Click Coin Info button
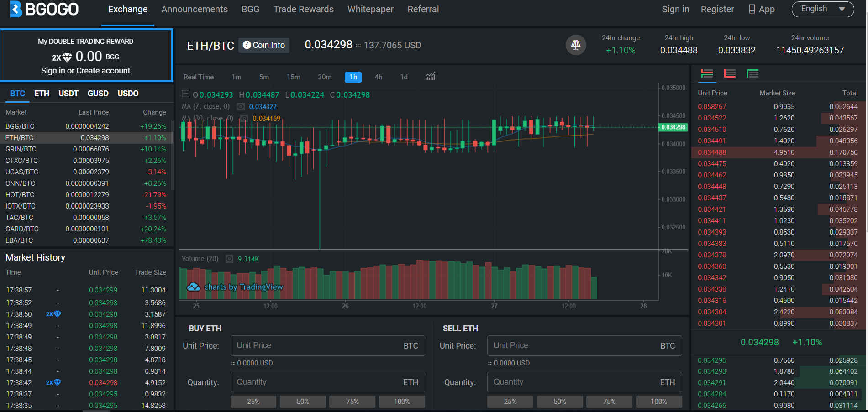868x412 pixels. pyautogui.click(x=264, y=45)
